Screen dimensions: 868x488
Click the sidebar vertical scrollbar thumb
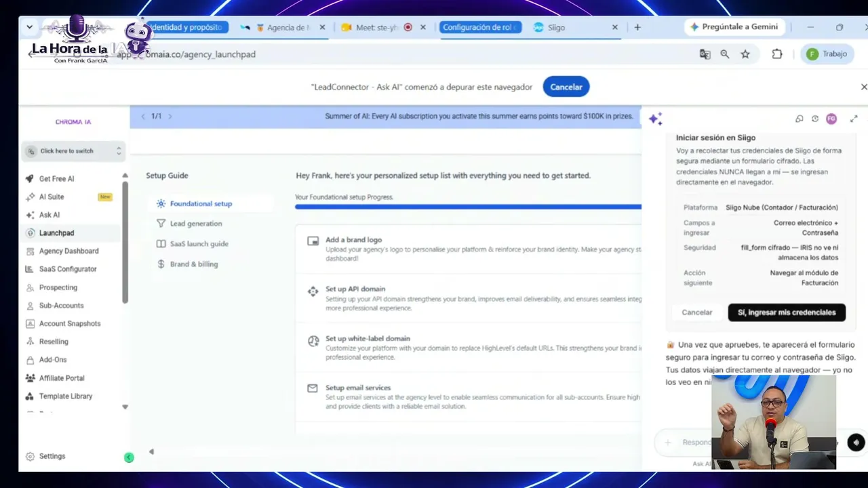(x=125, y=242)
